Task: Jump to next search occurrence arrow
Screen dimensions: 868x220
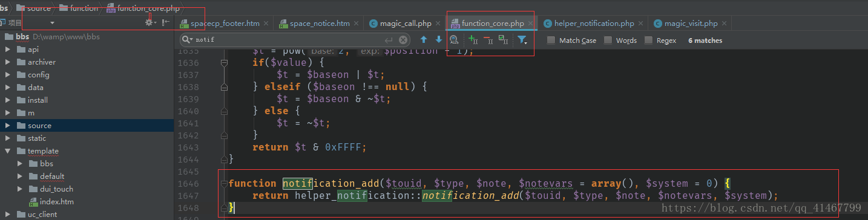Action: 439,40
